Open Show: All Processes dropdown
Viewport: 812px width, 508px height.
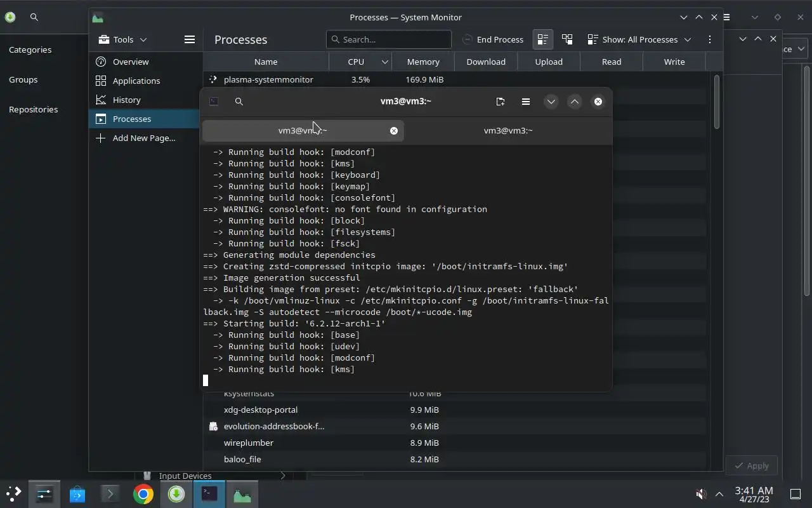[639, 39]
